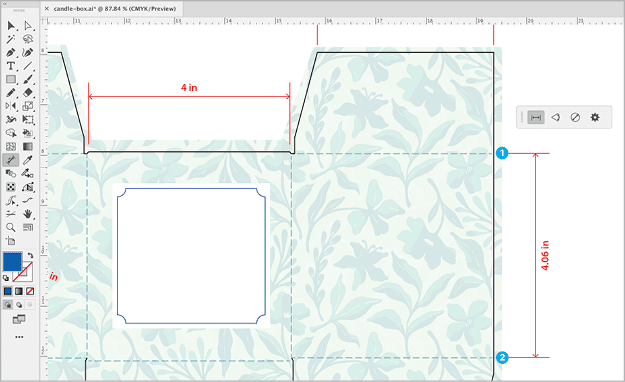Select the Live Paint Bucket tool

point(28,133)
